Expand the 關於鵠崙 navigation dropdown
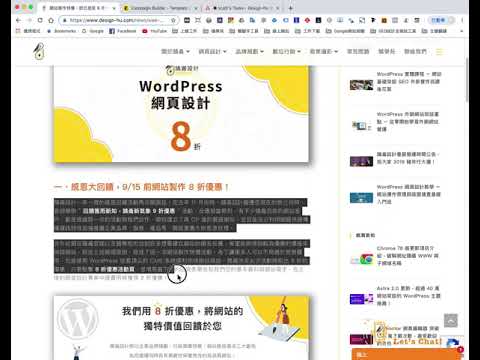The height and width of the screenshot is (360, 480). coord(175,52)
